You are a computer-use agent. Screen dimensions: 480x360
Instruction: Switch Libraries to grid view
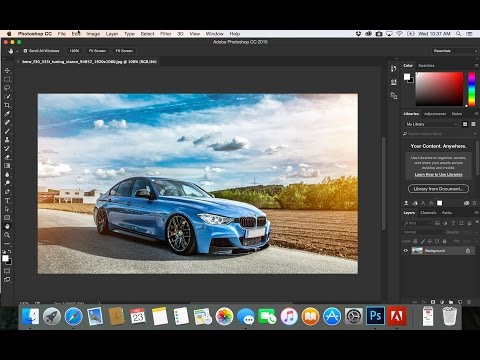(465, 124)
